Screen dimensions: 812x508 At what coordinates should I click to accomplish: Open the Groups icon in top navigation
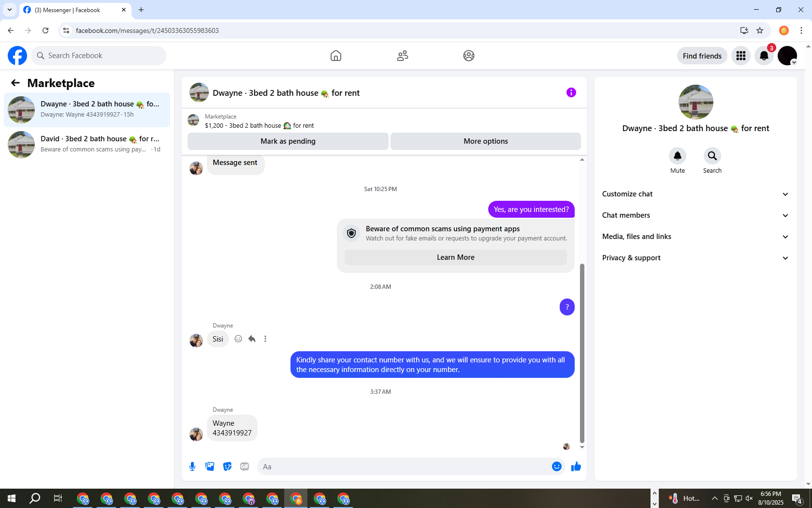469,56
